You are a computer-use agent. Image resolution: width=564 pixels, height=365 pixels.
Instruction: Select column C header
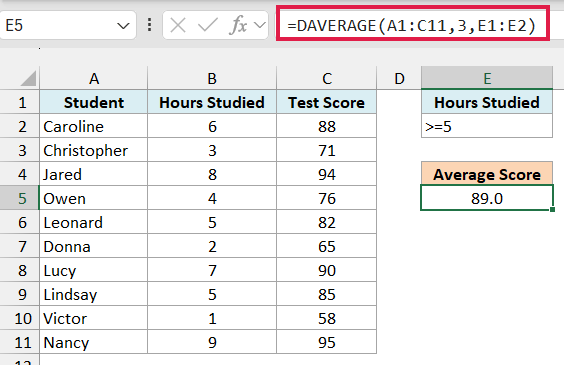327,78
